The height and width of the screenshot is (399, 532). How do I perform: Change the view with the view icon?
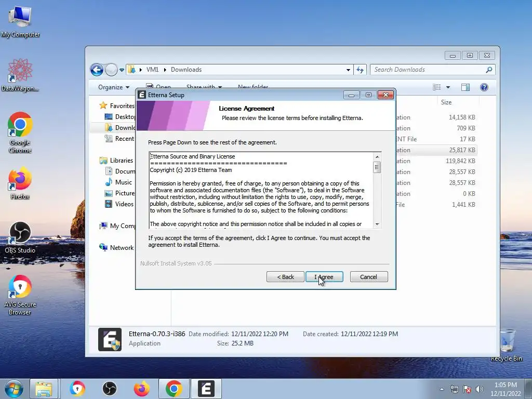[x=436, y=87]
